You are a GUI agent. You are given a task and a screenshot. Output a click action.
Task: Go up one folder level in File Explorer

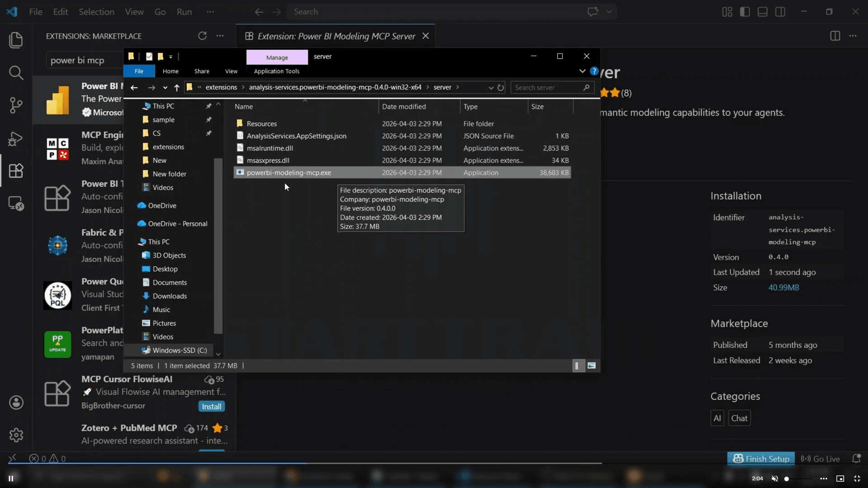176,88
